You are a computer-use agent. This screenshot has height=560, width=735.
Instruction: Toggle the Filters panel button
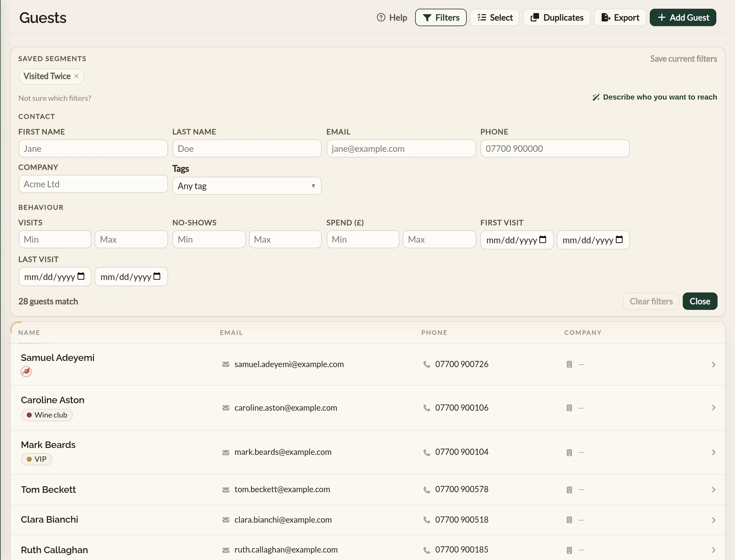[x=441, y=17]
